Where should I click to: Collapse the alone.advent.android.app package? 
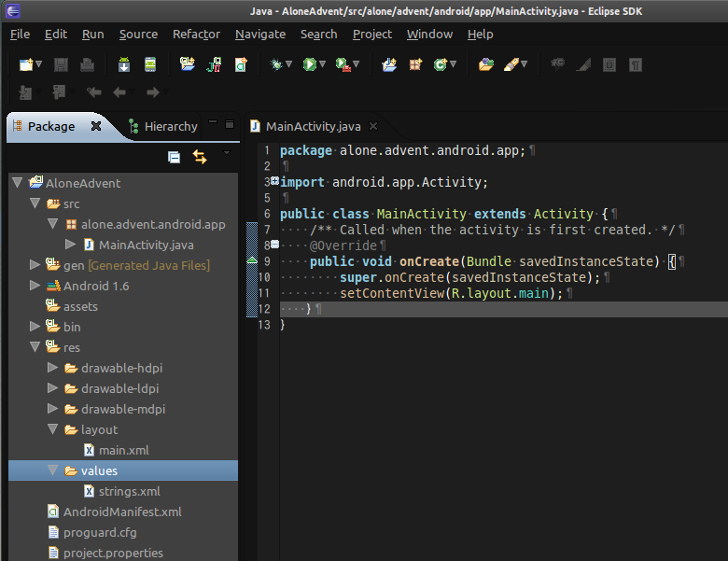pyautogui.click(x=52, y=224)
